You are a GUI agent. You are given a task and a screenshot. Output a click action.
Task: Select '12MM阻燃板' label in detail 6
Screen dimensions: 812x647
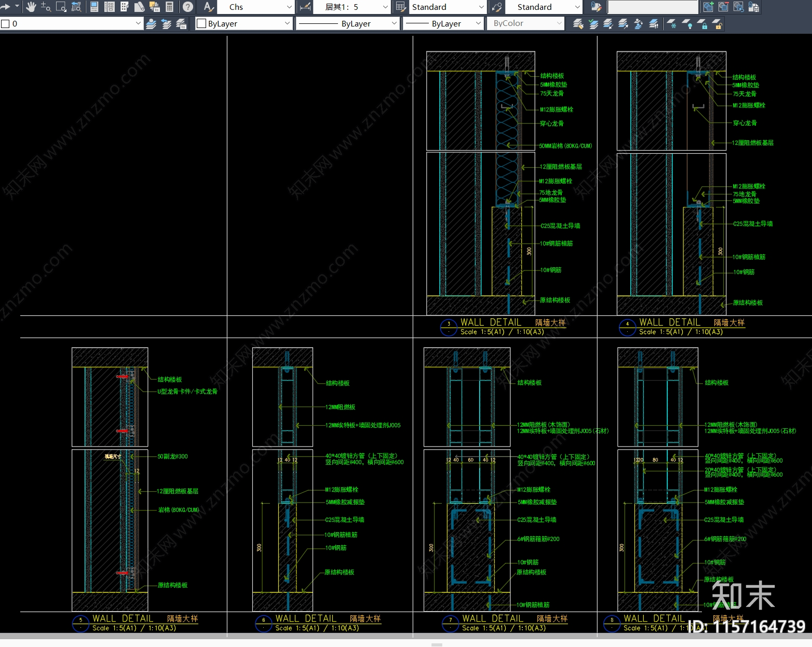(341, 407)
